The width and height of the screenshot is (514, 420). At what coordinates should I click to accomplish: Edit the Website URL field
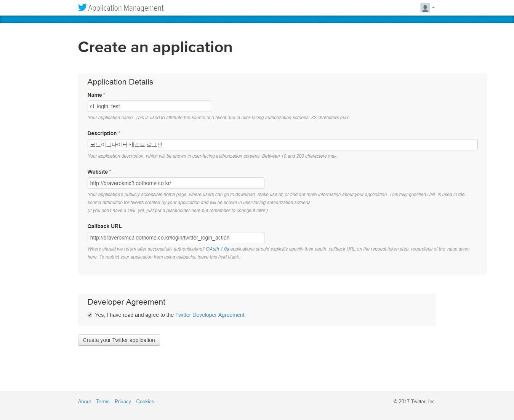point(176,183)
